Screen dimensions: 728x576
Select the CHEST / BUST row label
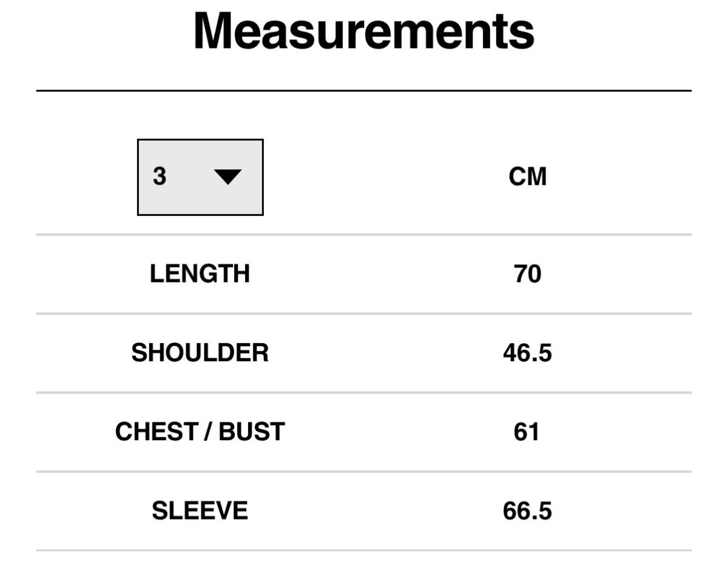(x=200, y=432)
